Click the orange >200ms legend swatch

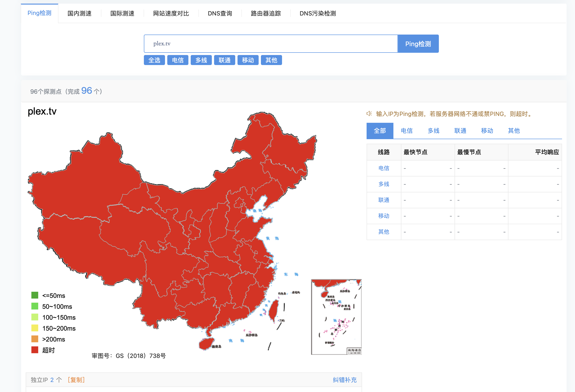[x=35, y=339]
